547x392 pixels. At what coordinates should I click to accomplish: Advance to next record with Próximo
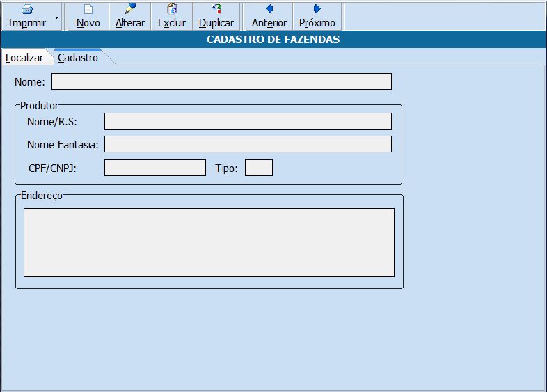[x=317, y=16]
